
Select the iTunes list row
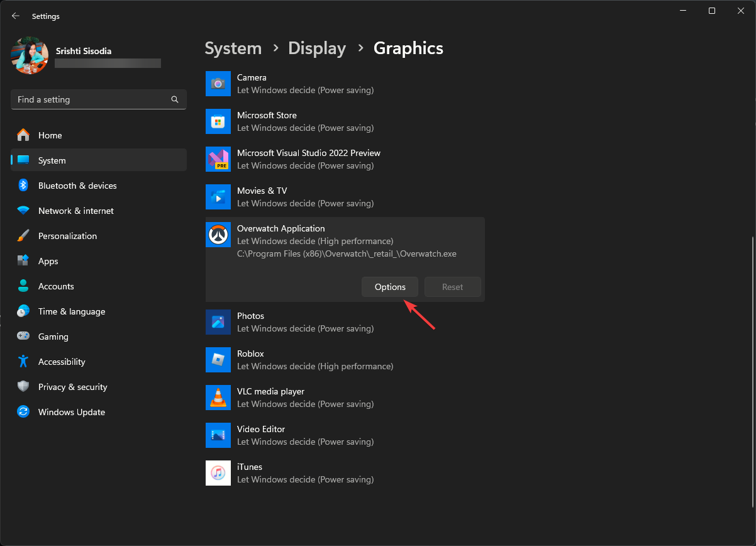pyautogui.click(x=345, y=473)
